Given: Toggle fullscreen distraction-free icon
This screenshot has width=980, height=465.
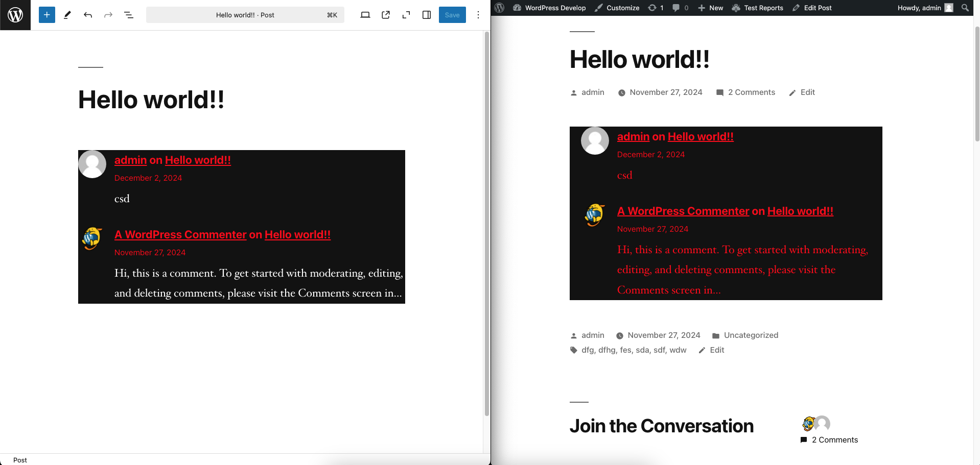Looking at the screenshot, I should [x=406, y=15].
